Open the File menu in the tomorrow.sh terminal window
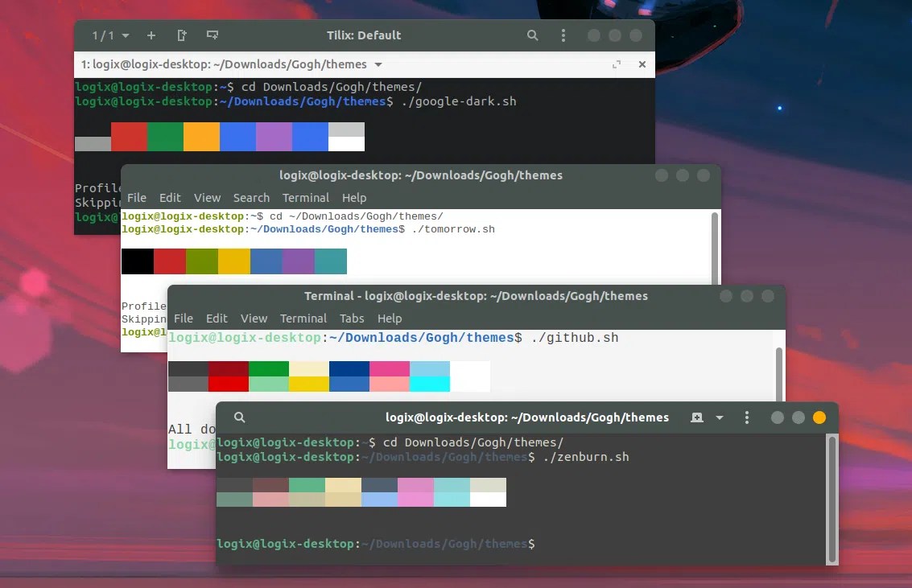Viewport: 912px width, 588px height. pos(137,198)
